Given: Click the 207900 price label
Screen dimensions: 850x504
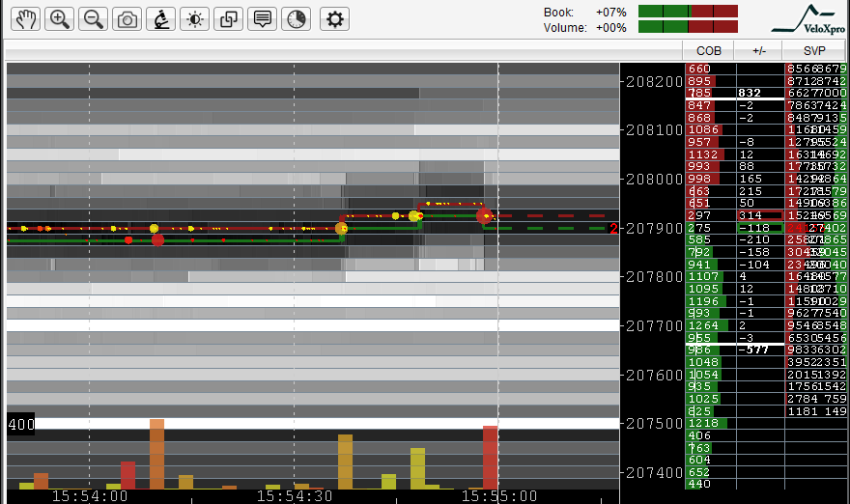Looking at the screenshot, I should pos(654,228).
